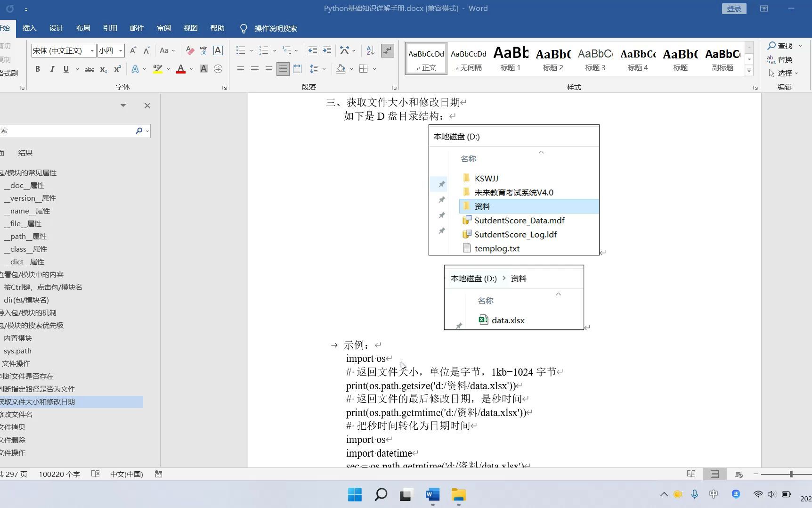Toggle bold formatting in the Font group

[x=38, y=69]
